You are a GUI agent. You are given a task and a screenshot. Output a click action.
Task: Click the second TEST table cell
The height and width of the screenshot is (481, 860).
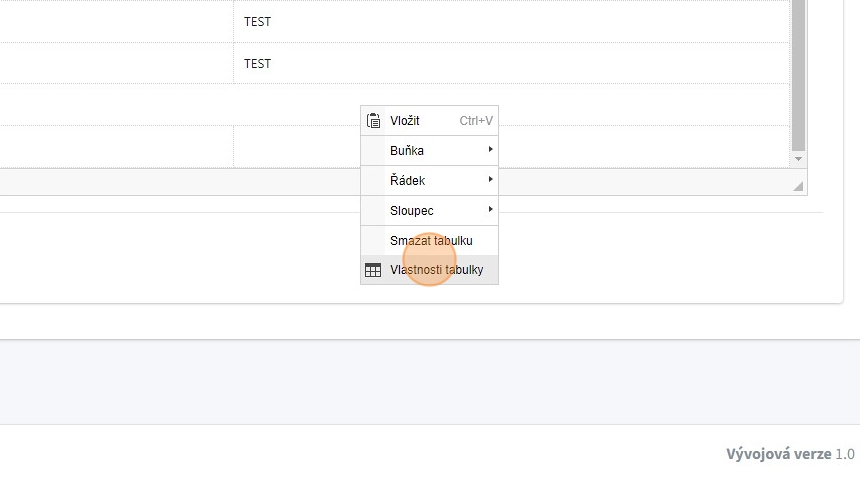coord(510,64)
